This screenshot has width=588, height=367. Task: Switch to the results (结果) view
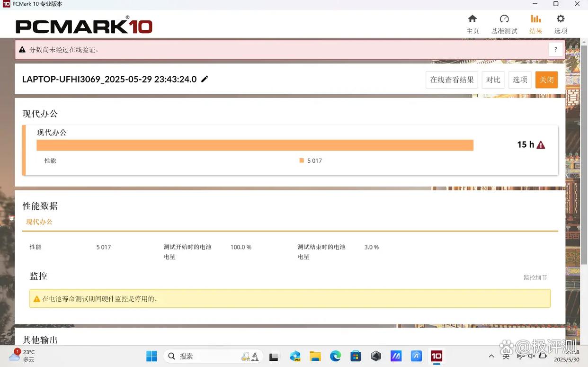point(535,24)
